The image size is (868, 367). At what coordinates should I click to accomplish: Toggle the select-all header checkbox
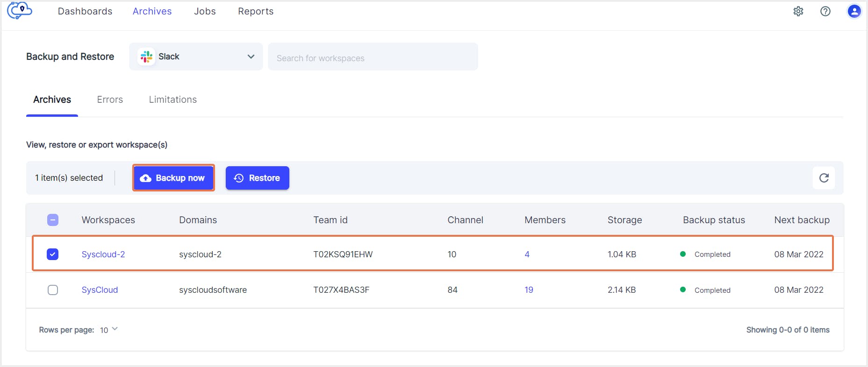[x=53, y=220]
